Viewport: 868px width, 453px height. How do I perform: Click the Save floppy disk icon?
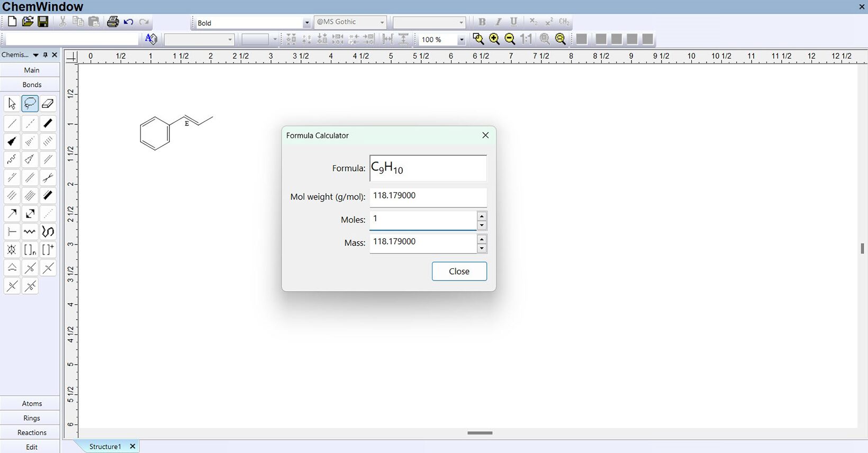click(43, 22)
